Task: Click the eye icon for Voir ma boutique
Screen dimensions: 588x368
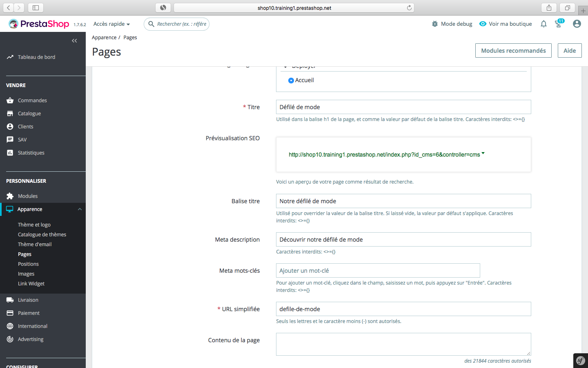Action: [483, 24]
